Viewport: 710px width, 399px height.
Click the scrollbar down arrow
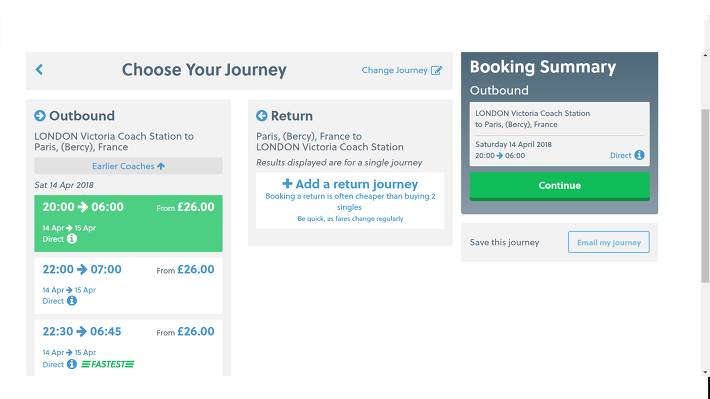coord(705,372)
